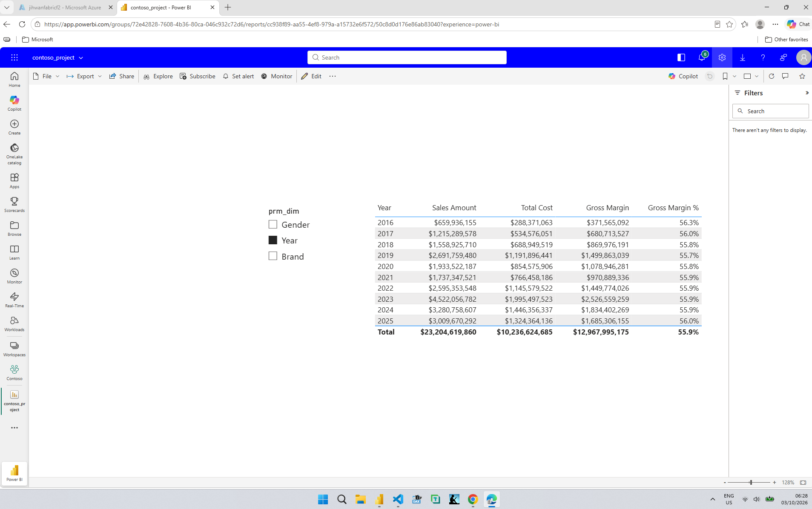Refresh visuals with the refresh icon
The height and width of the screenshot is (509, 812).
pos(771,76)
